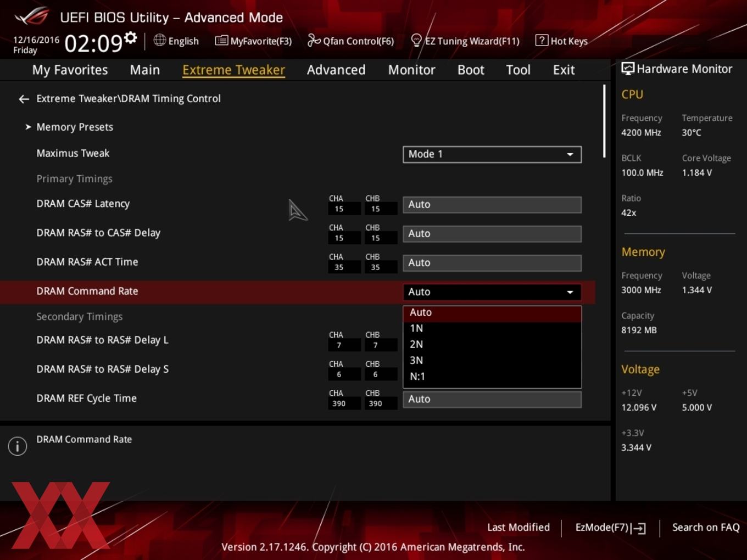Image resolution: width=747 pixels, height=560 pixels.
Task: Open Hot Keys question mark icon
Action: click(x=542, y=40)
